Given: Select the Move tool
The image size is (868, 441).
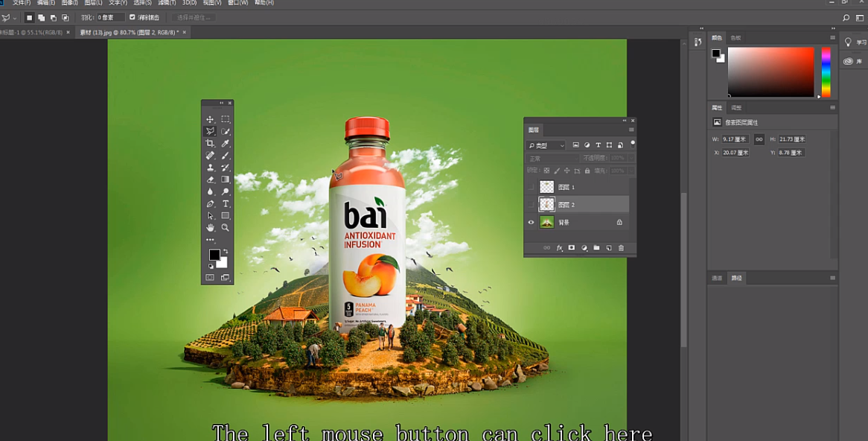Looking at the screenshot, I should [x=210, y=119].
